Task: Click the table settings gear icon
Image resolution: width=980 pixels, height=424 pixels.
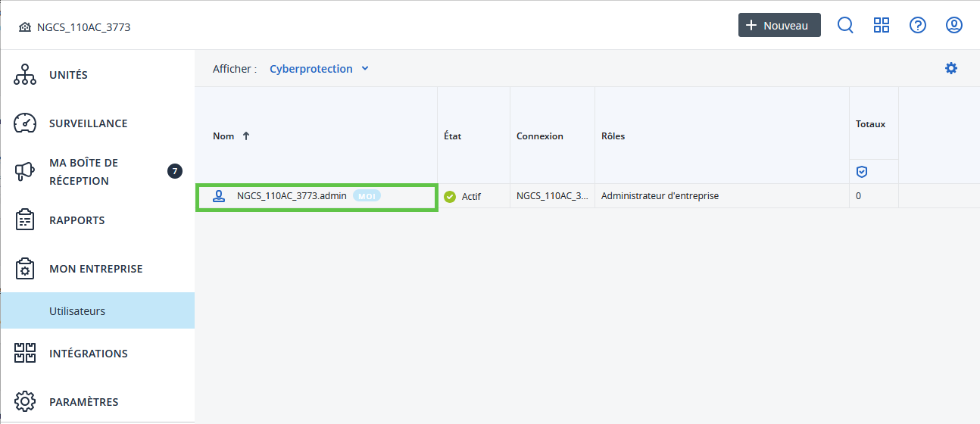Action: coord(951,68)
